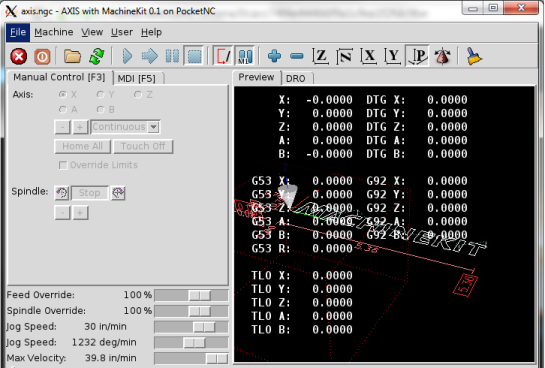The image size is (545, 368).
Task: Open a G-code file via folder icon
Action: pyautogui.click(x=72, y=56)
